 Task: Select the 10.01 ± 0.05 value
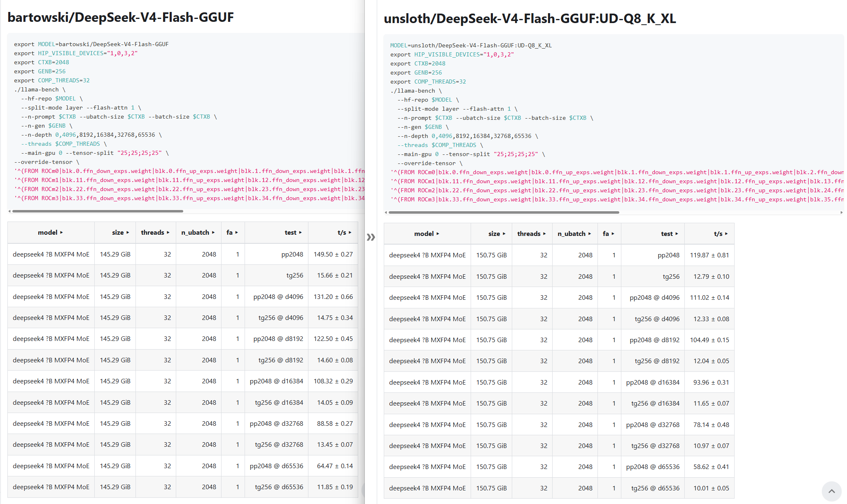click(x=711, y=488)
